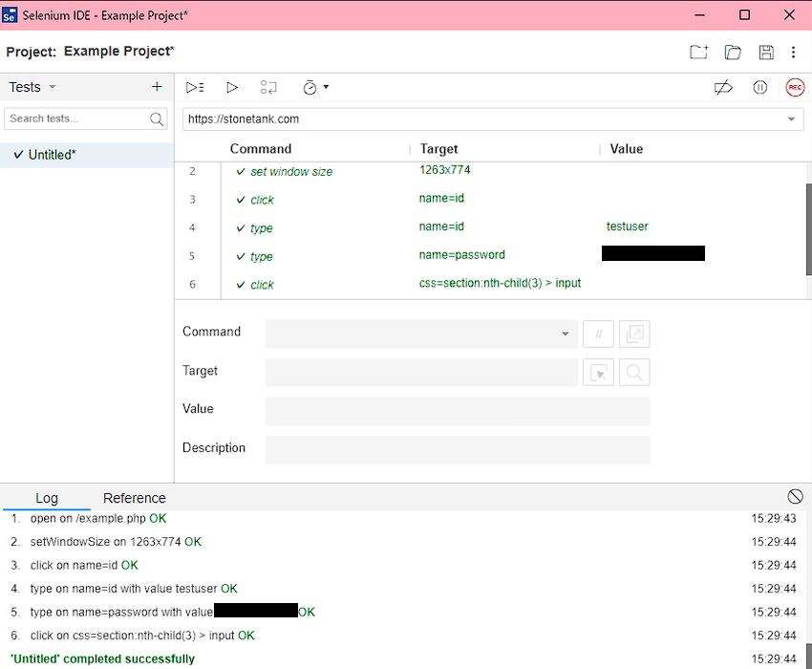Click the search tests magnifier icon
The width and height of the screenshot is (812, 669).
tap(157, 119)
